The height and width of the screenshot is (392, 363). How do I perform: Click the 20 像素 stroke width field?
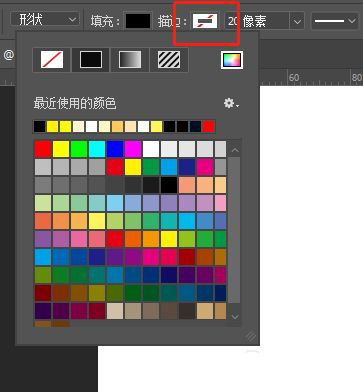(257, 21)
